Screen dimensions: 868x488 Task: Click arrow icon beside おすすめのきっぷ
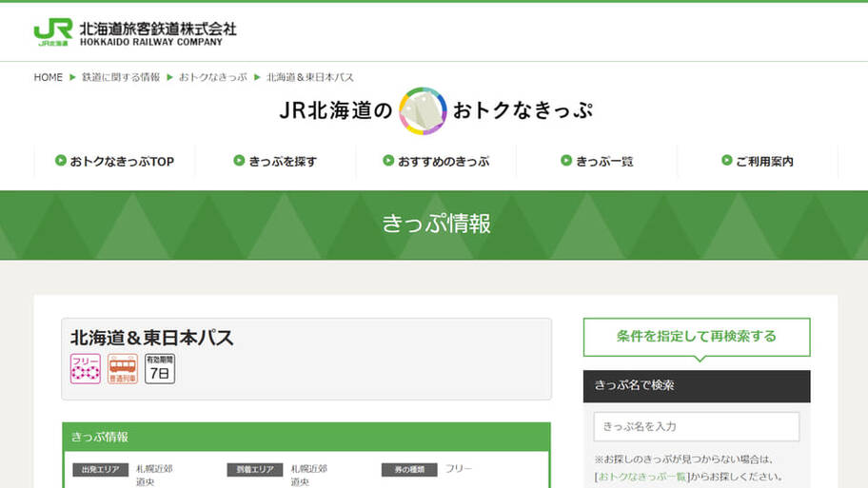388,161
